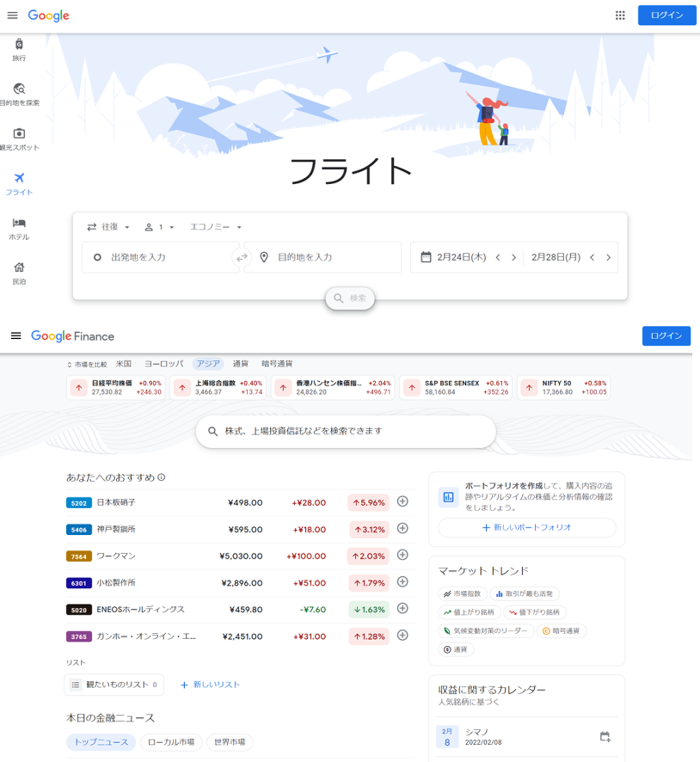The height and width of the screenshot is (762, 700).
Task: Add 日本板硝子 to watchlist with plus icon
Action: [402, 502]
